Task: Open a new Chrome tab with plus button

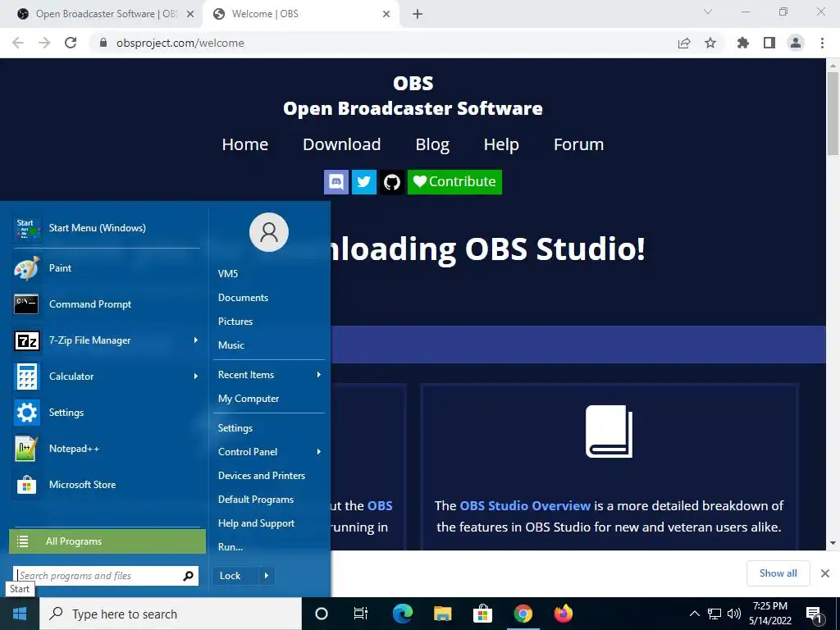Action: click(418, 14)
